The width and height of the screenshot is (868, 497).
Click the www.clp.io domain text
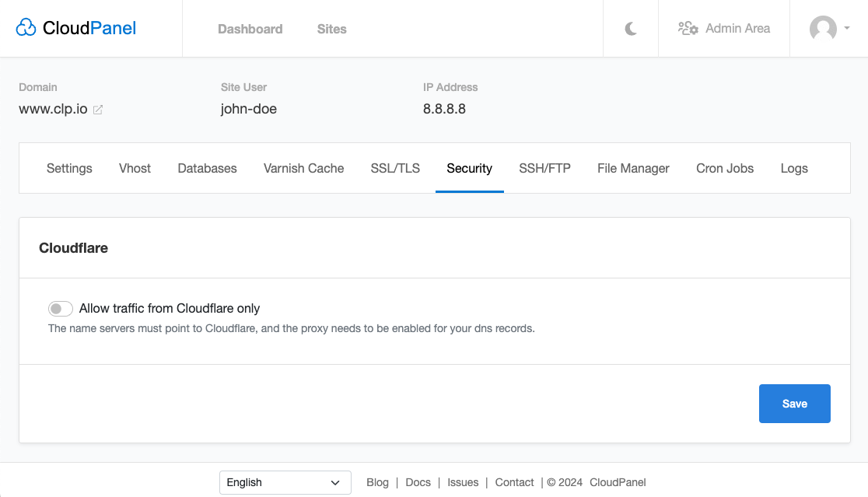[x=53, y=109]
